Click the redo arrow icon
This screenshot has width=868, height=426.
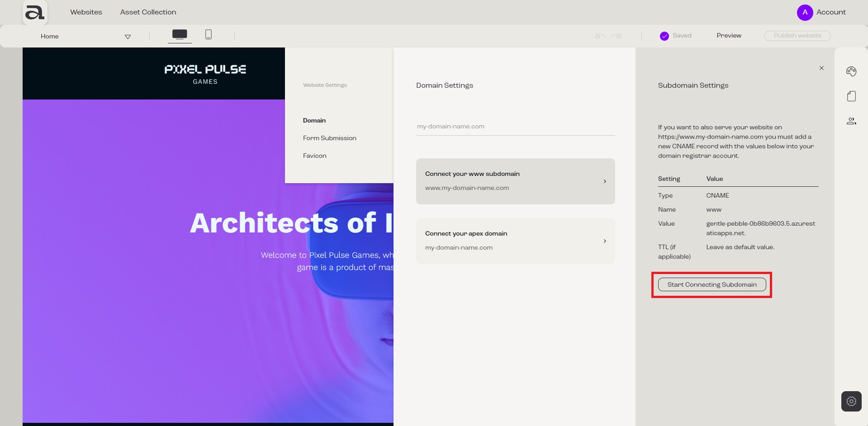coord(616,36)
